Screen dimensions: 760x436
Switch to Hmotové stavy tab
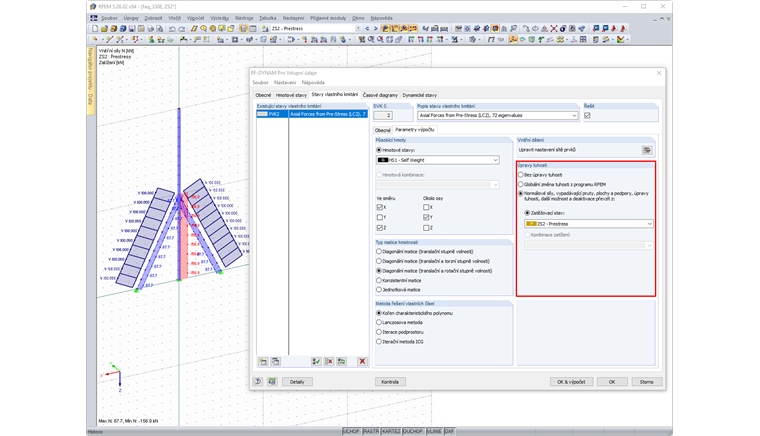point(291,95)
